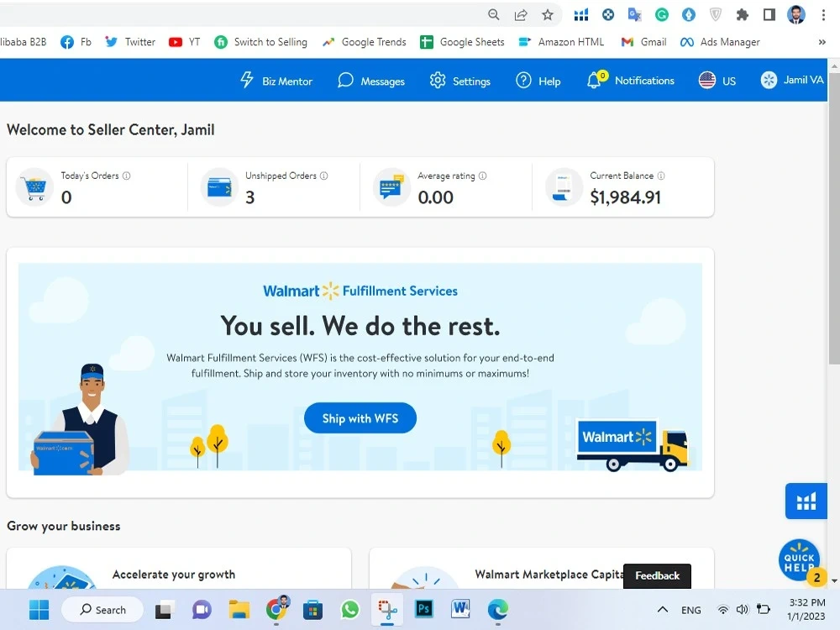Open the Jamil VA account menu
Screen dimensions: 840x630
pos(792,81)
